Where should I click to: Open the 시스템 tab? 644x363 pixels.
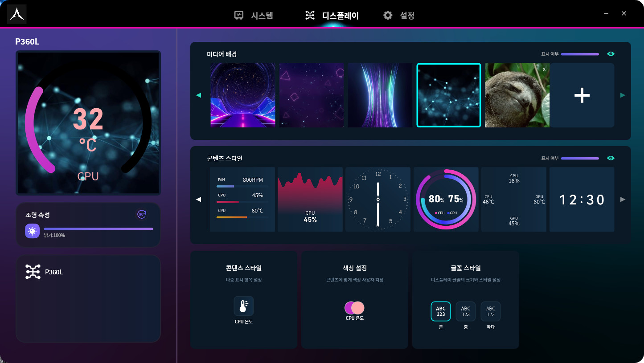click(254, 16)
